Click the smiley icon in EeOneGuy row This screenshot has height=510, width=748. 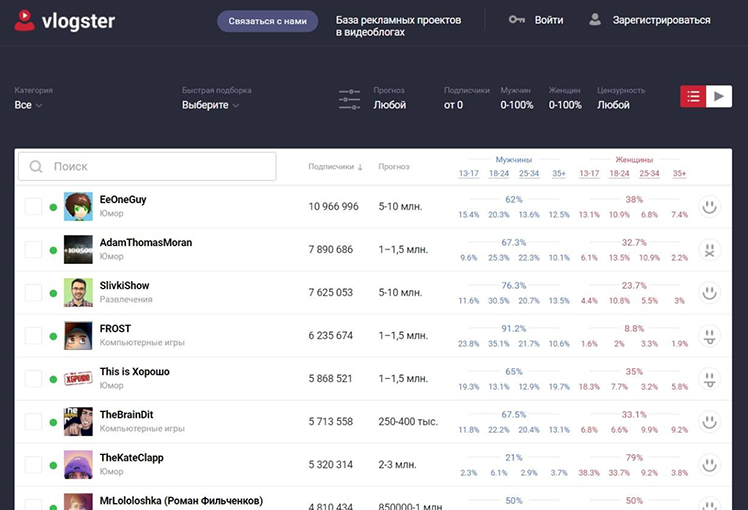[x=709, y=207]
